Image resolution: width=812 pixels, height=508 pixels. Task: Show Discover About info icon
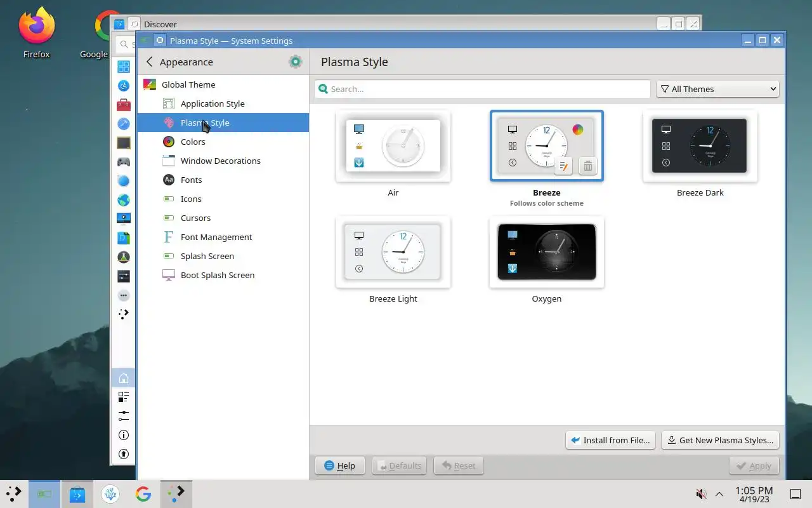124,435
